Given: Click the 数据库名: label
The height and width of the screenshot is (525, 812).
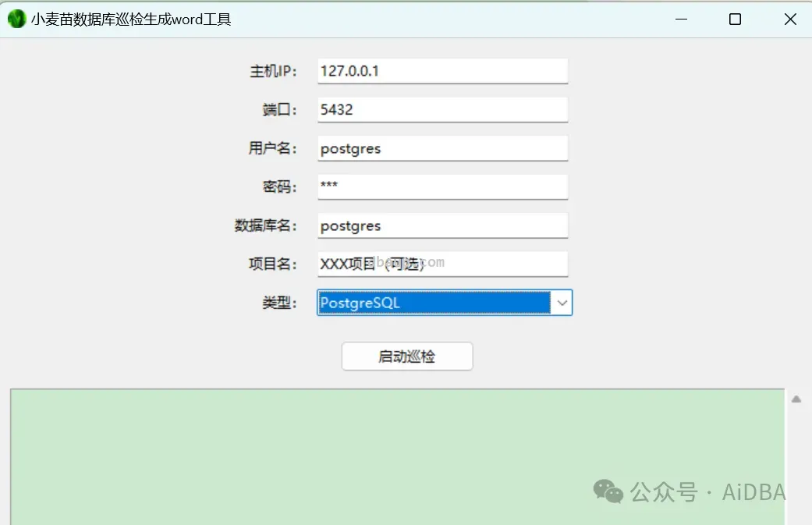Looking at the screenshot, I should pos(266,225).
